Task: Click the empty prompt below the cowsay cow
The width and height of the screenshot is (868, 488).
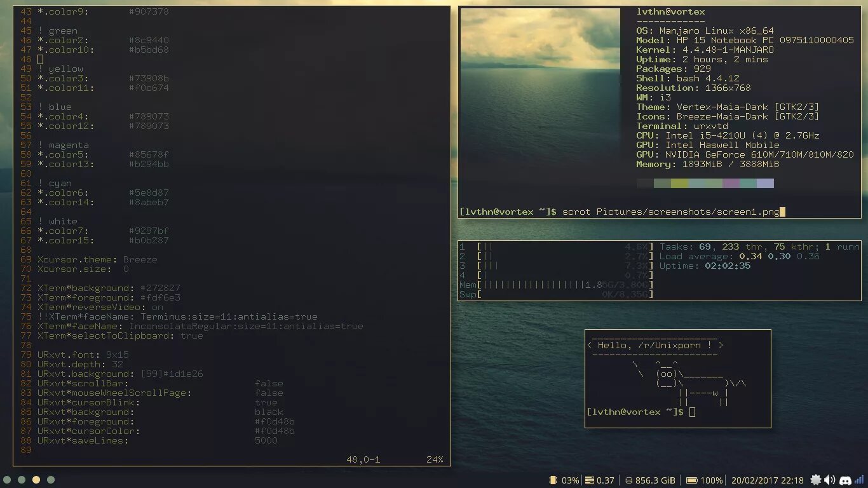Action: click(x=641, y=412)
